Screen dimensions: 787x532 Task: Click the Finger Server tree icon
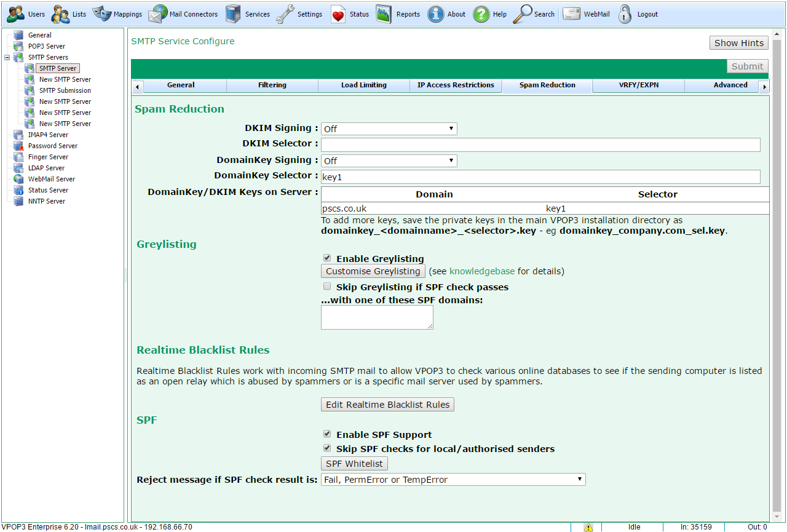[18, 157]
